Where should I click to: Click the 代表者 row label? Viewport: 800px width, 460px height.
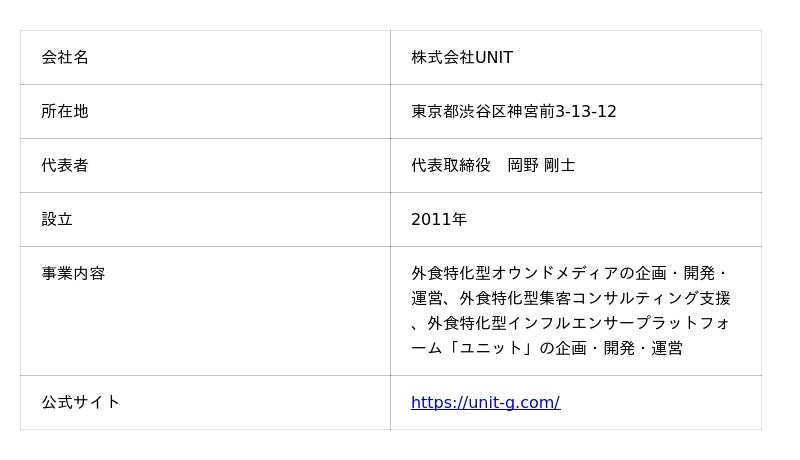pyautogui.click(x=65, y=166)
